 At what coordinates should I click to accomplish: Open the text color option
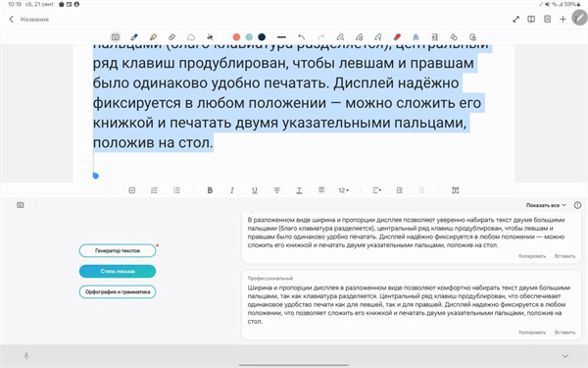pyautogui.click(x=299, y=190)
